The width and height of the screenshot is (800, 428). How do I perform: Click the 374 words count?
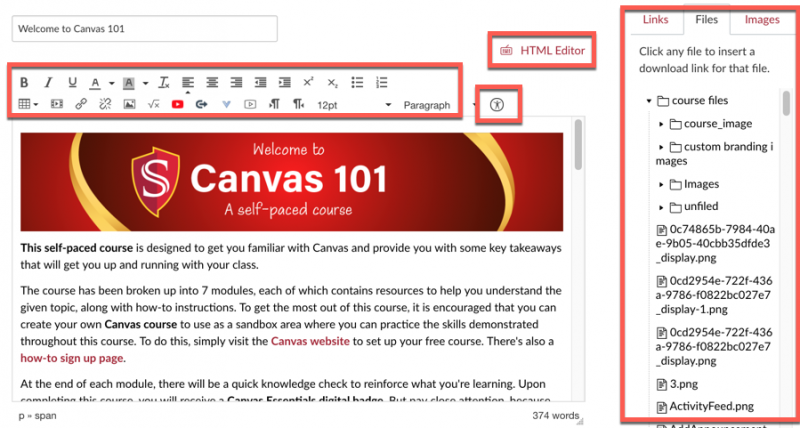[x=555, y=415]
